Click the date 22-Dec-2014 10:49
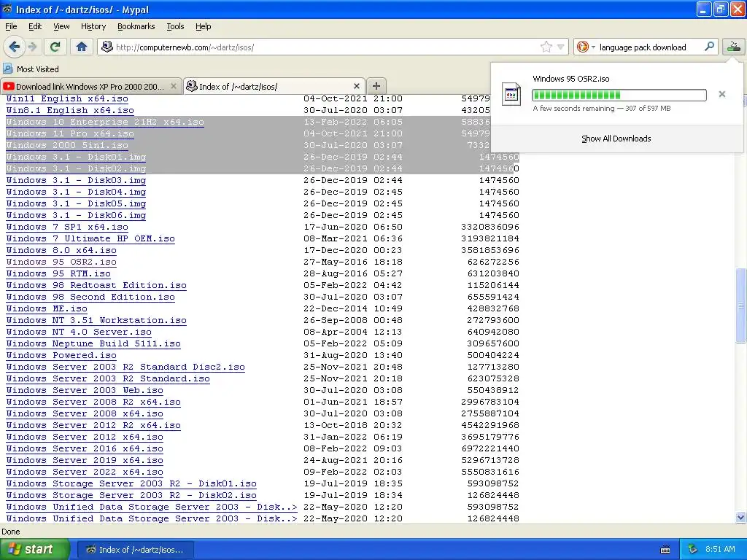 pos(353,309)
